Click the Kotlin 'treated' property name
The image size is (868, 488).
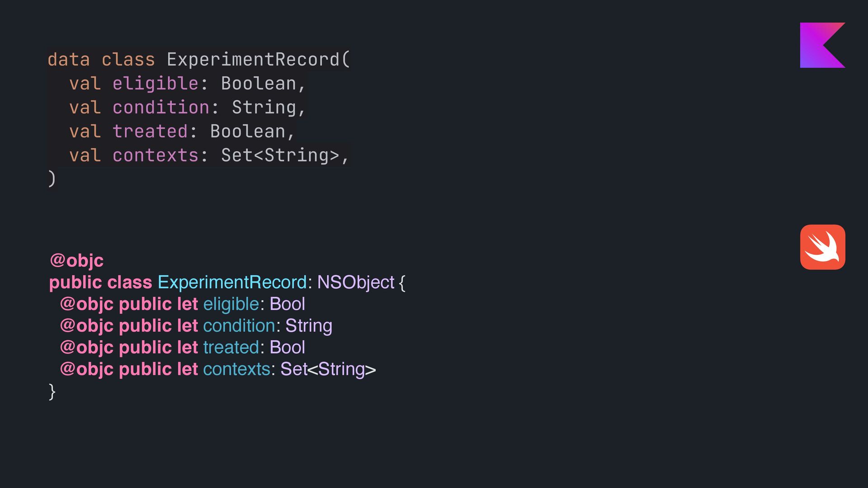pyautogui.click(x=150, y=131)
